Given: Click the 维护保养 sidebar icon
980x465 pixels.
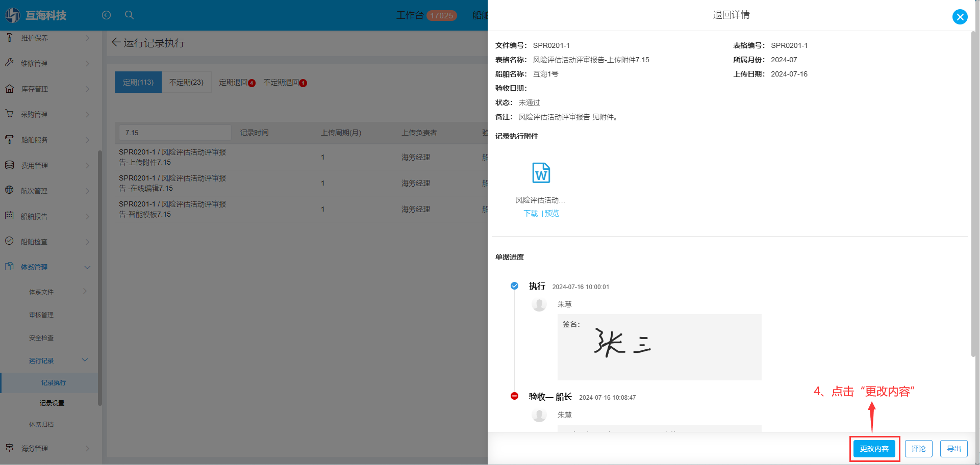Looking at the screenshot, I should coord(9,38).
